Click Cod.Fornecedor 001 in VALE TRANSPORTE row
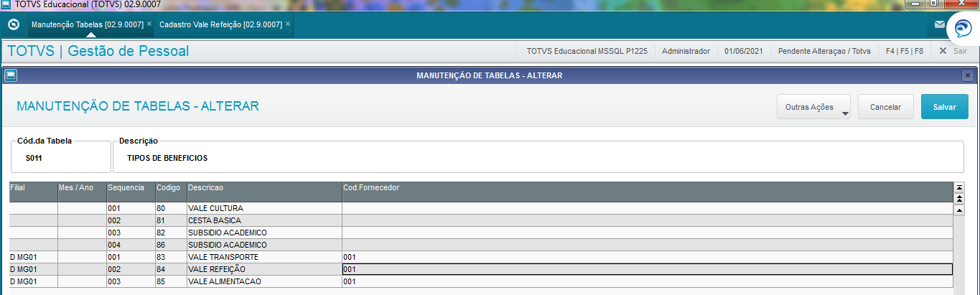 pyautogui.click(x=648, y=258)
